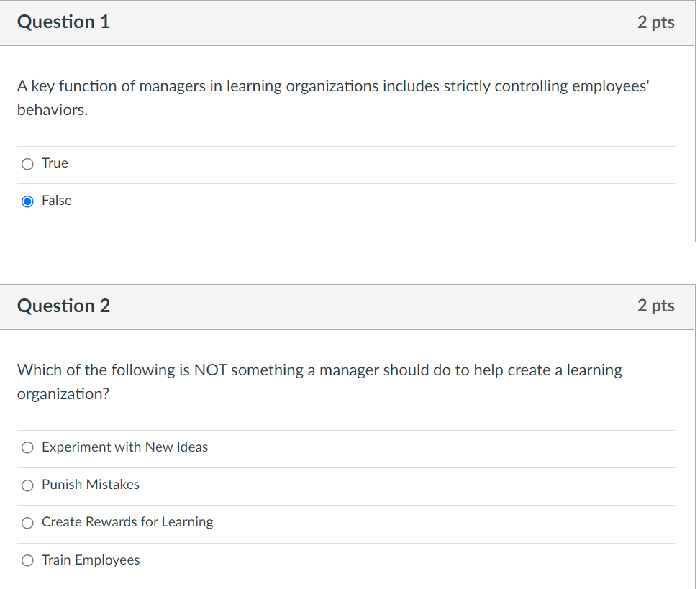Pick Train Employees as your answer
700x589 pixels.
tap(27, 560)
